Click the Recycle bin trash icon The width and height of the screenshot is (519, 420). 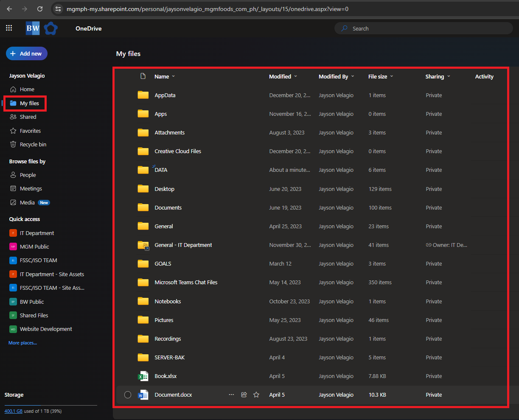coord(13,144)
